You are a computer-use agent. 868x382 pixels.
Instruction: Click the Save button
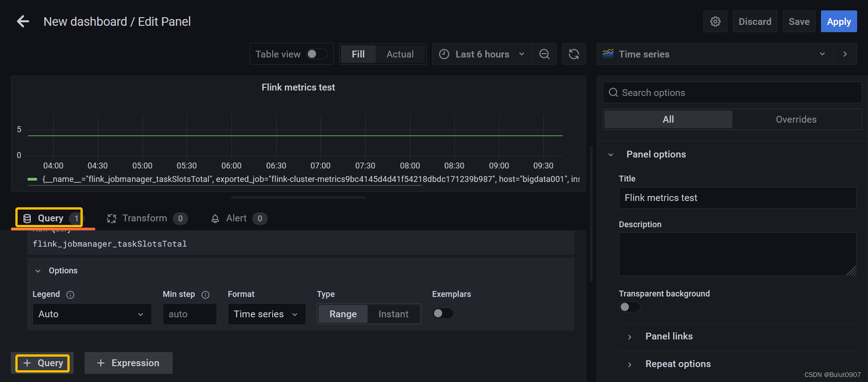799,21
